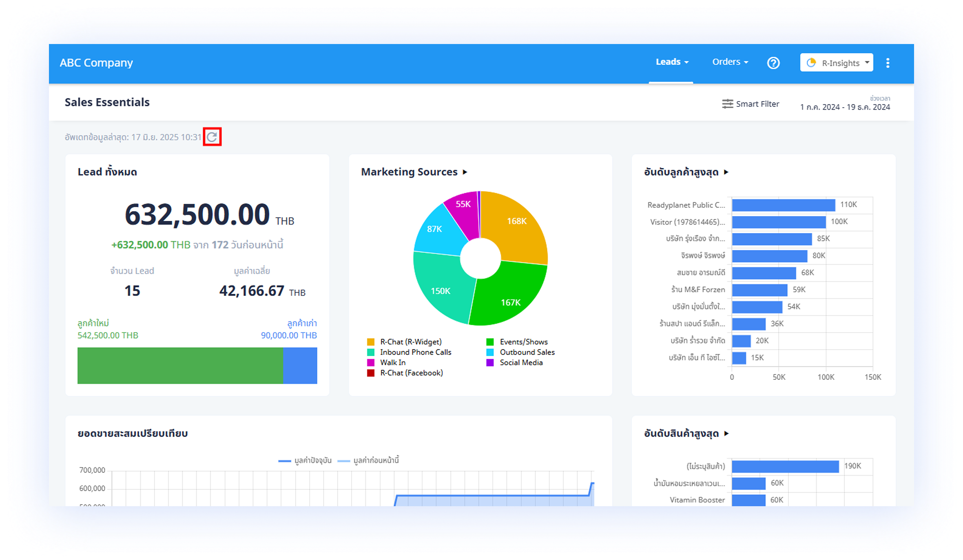963x560 pixels.
Task: Toggle R-Chat (R-Widget) legend swatch
Action: (370, 342)
